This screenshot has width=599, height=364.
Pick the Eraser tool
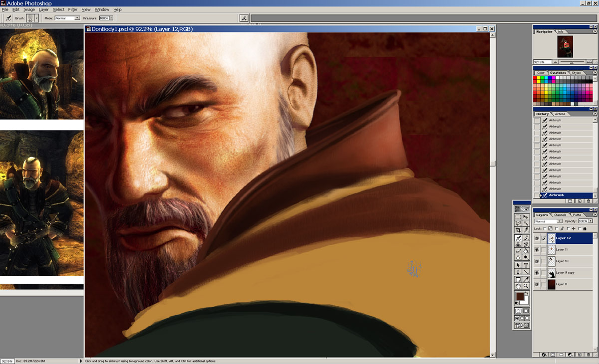tap(518, 251)
